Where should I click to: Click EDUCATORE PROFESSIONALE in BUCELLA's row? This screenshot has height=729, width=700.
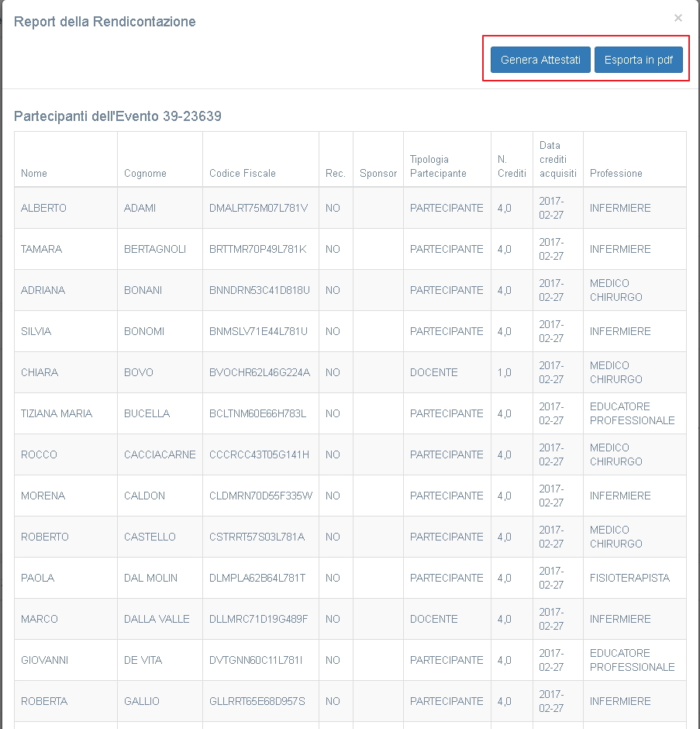tap(632, 413)
